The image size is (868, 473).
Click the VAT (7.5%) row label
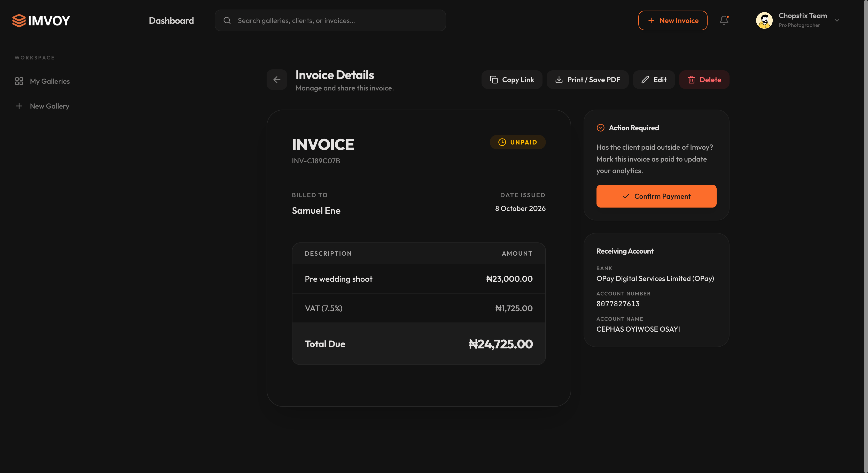(x=323, y=308)
